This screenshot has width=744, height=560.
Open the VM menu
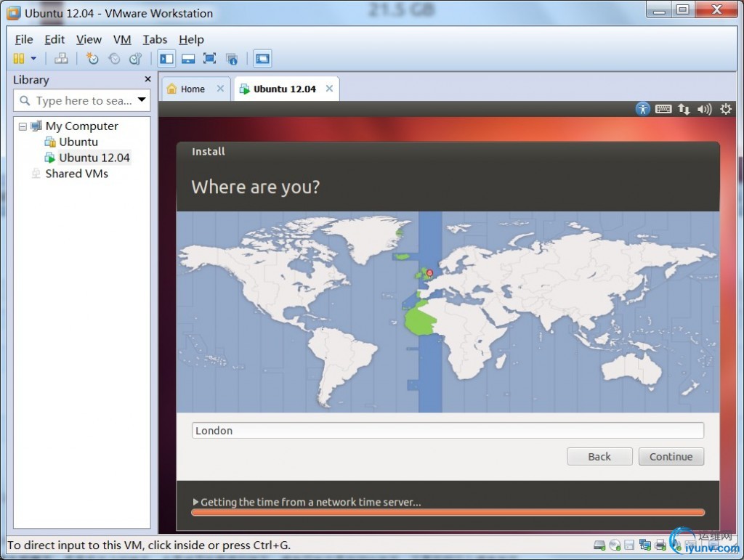(122, 39)
